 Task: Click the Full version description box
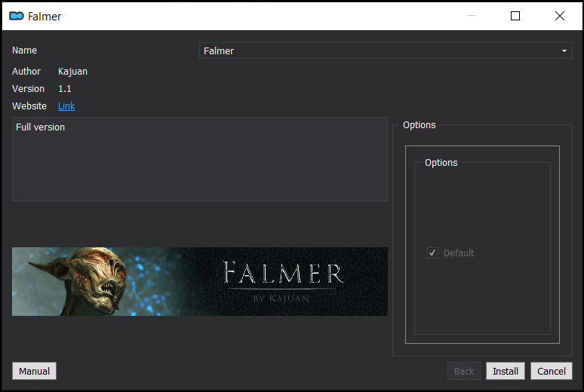point(200,159)
